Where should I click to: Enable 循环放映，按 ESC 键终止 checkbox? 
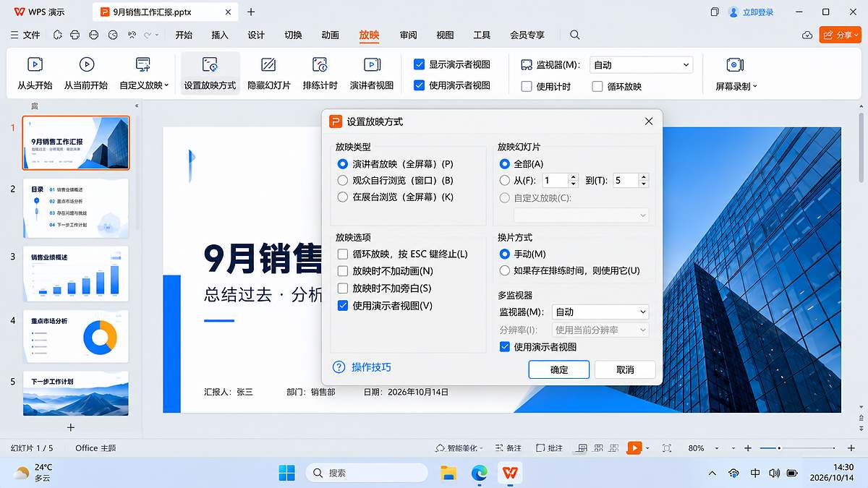pyautogui.click(x=343, y=254)
